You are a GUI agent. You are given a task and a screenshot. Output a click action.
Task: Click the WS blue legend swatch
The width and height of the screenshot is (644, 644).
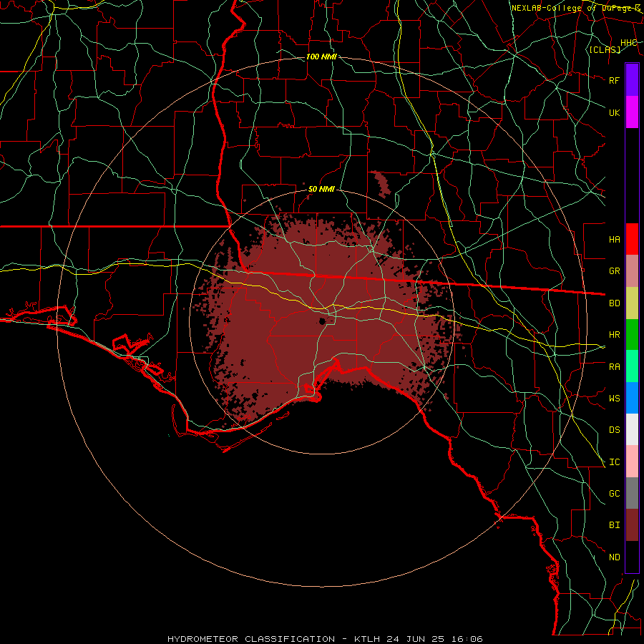tap(632, 398)
